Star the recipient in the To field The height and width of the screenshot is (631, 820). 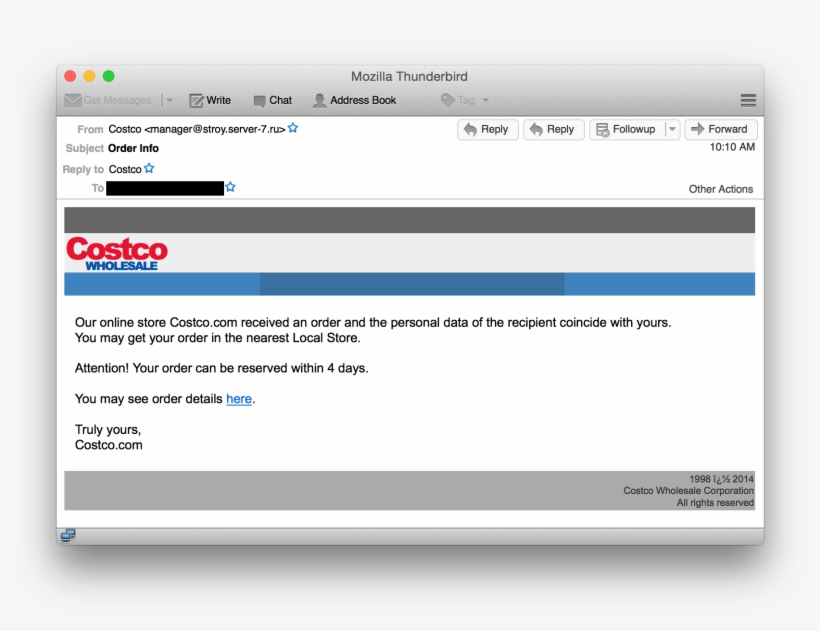click(x=231, y=187)
